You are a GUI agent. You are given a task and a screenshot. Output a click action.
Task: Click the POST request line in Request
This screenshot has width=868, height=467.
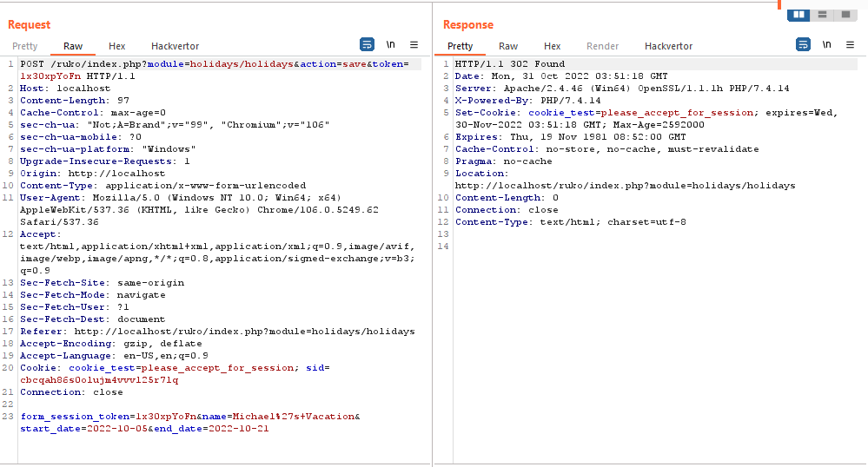[215, 69]
